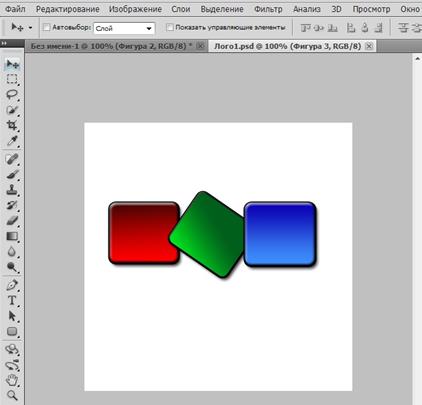The height and width of the screenshot is (405, 422).
Task: Select the Gradient tool
Action: (12, 236)
